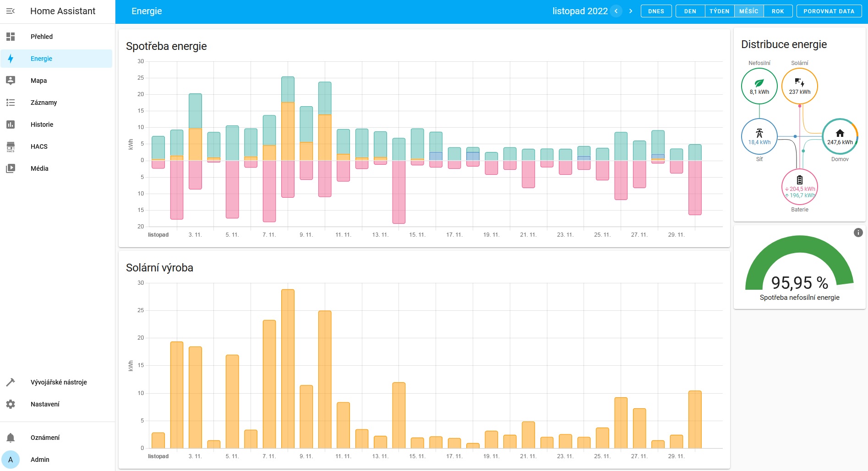The width and height of the screenshot is (868, 471).
Task: Collapse the sidebar using the menu icon
Action: [11, 11]
